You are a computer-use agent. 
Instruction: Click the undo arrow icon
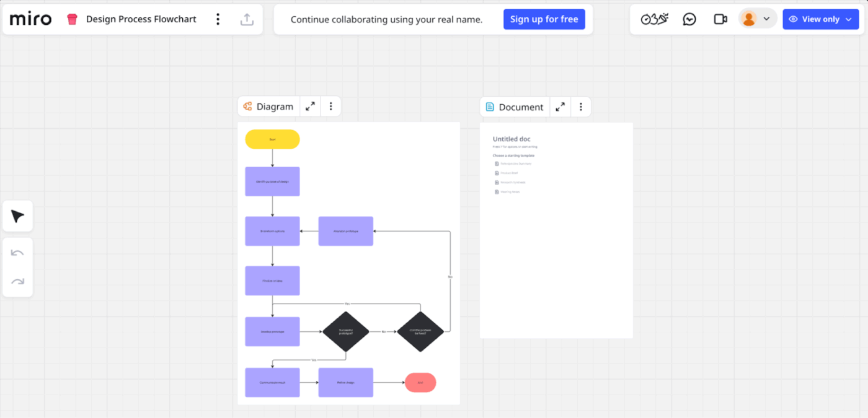point(17,252)
